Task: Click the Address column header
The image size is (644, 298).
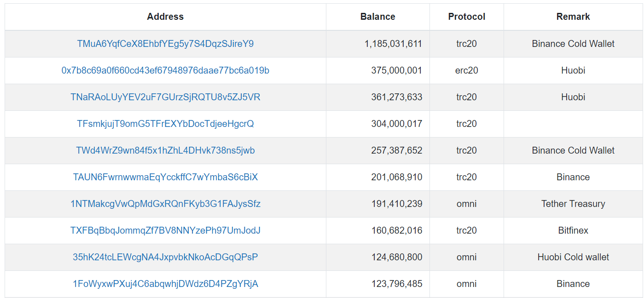Action: pos(165,17)
